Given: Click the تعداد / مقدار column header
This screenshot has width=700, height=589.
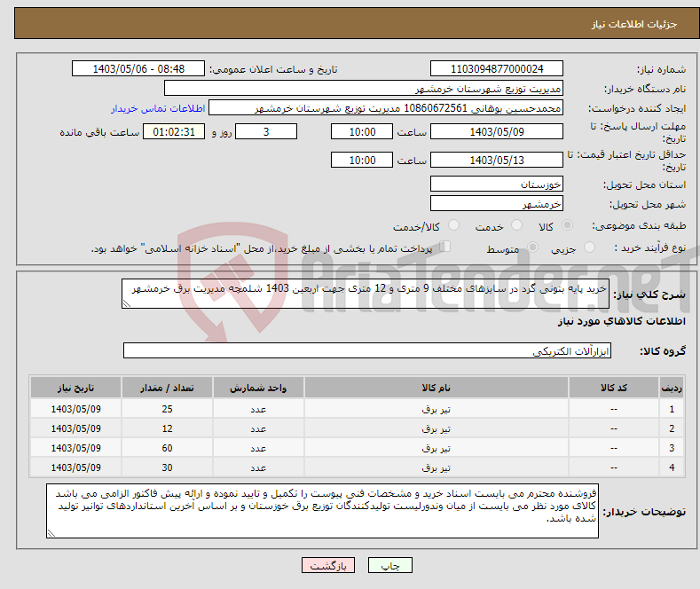Looking at the screenshot, I should click(167, 388).
